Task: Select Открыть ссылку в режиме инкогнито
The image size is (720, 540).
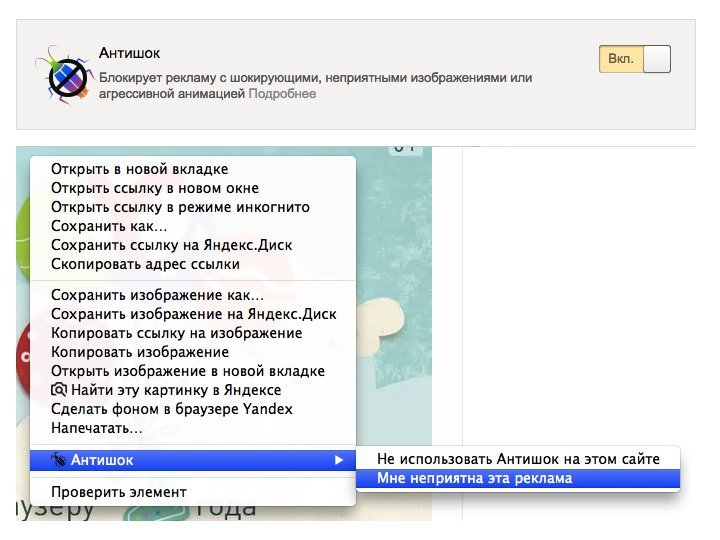Action: [193, 208]
